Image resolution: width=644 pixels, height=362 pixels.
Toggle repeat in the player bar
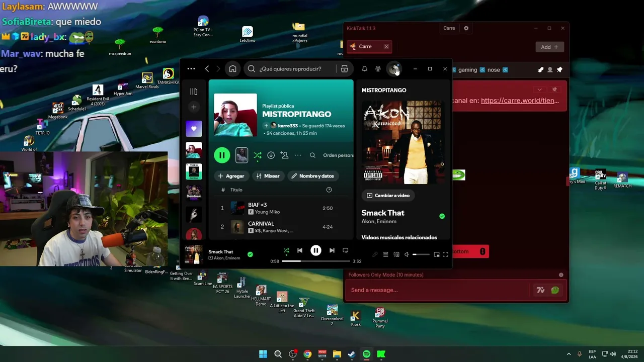[345, 250]
